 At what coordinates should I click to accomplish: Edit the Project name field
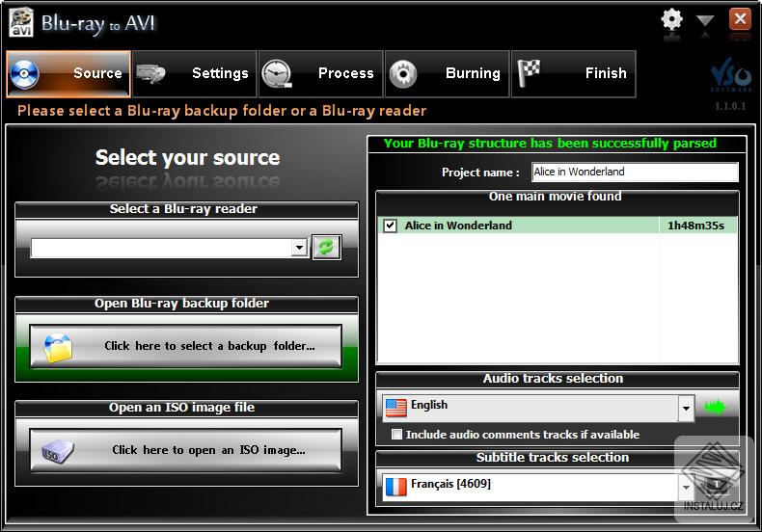coord(635,172)
